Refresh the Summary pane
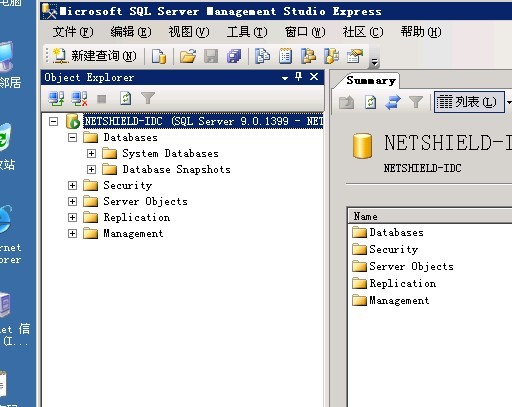 (370, 102)
